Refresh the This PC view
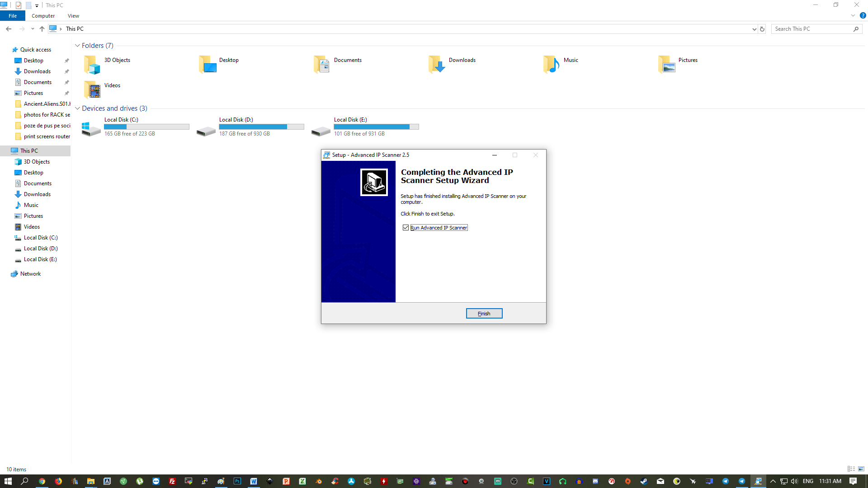The image size is (868, 488). point(762,29)
